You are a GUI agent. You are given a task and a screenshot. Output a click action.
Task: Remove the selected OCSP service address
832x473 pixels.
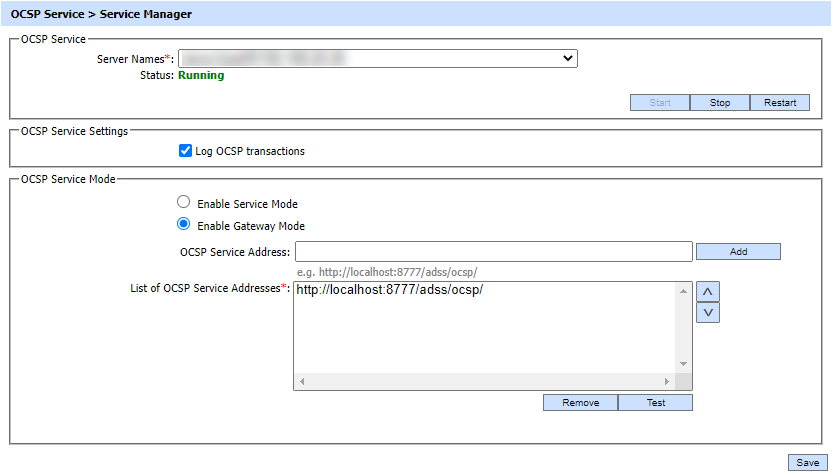(x=580, y=403)
